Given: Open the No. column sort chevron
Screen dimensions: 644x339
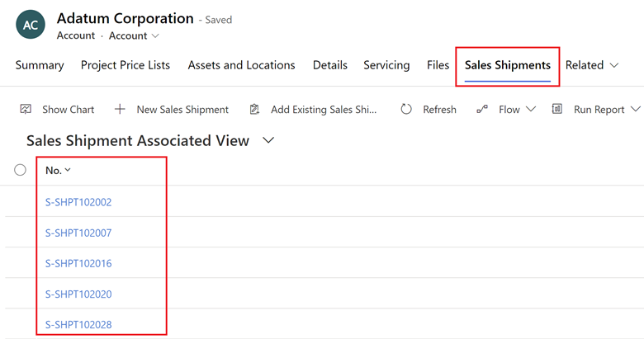Looking at the screenshot, I should coord(68,170).
